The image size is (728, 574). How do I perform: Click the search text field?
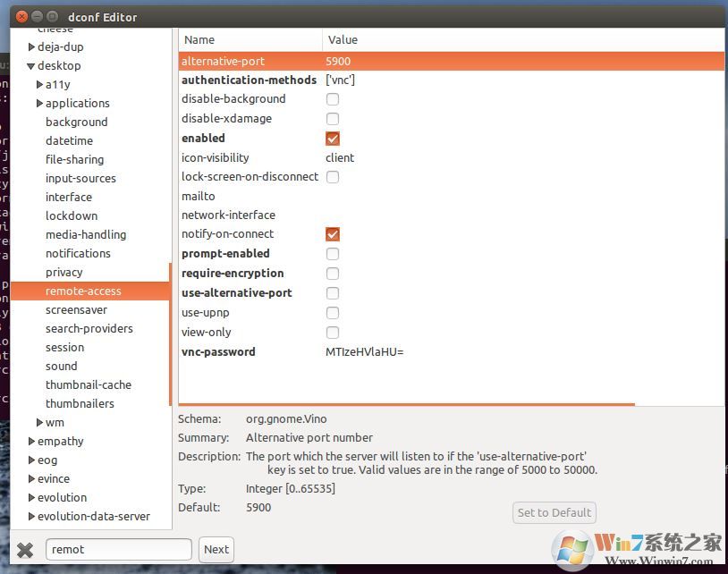click(118, 550)
